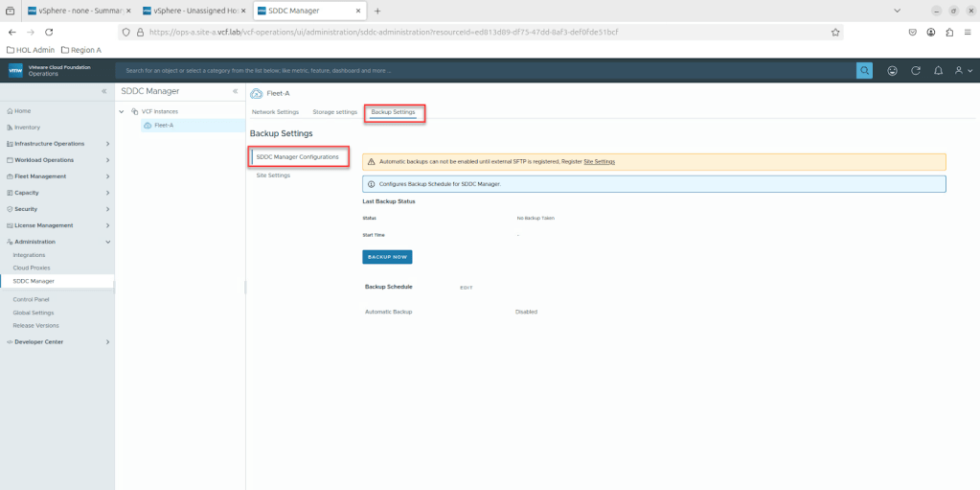Bookmark this page with star icon

point(835,32)
